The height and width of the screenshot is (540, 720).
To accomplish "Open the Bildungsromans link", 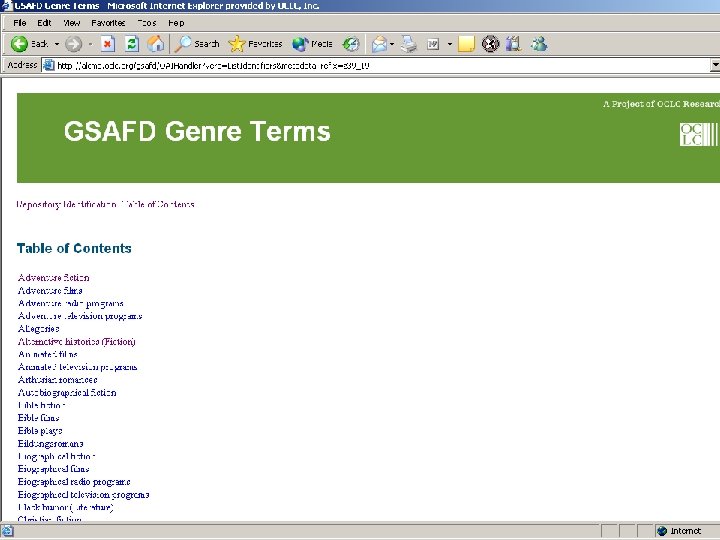I will click(x=51, y=444).
